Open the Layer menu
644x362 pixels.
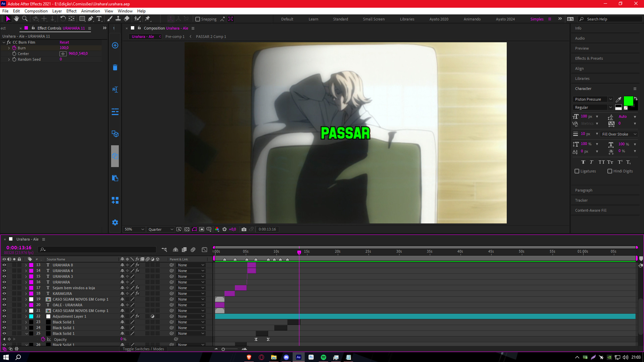tap(57, 11)
